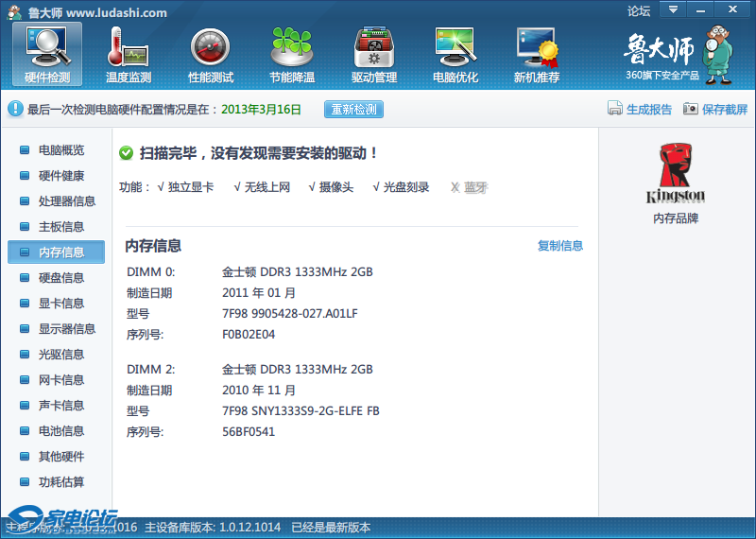Select 硬盘信息 in the sidebar
The height and width of the screenshot is (539, 756).
(60, 278)
